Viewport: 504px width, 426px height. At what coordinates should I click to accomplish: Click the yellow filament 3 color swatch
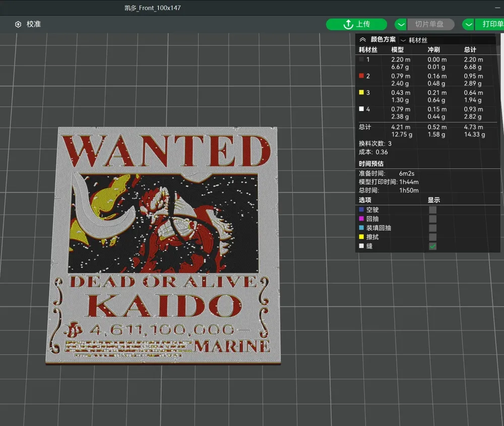tap(361, 93)
